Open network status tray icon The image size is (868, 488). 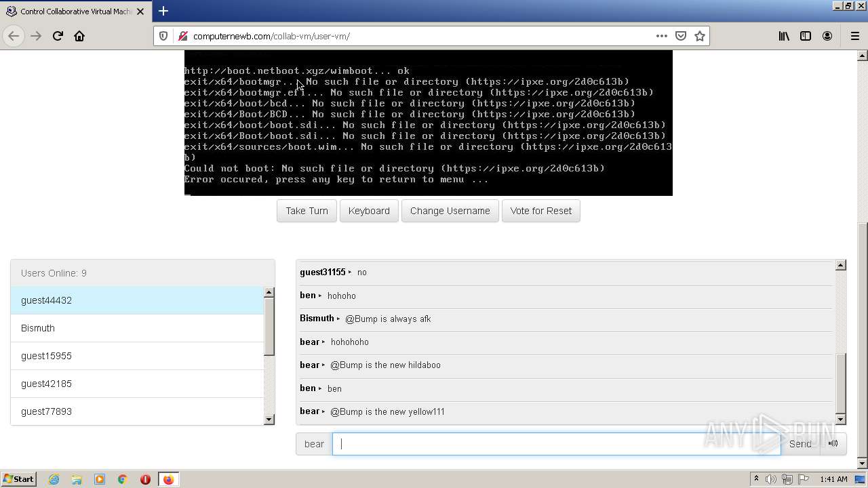point(787,479)
